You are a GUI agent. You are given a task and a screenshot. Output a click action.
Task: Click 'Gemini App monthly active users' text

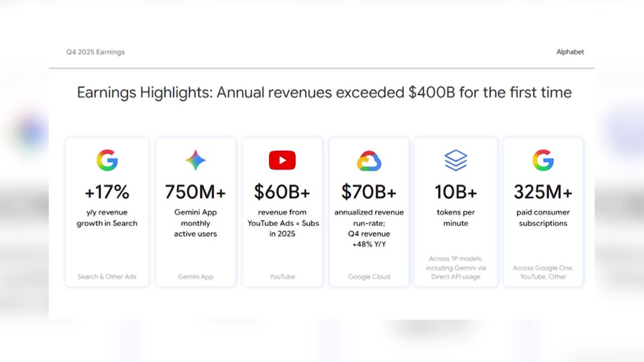pyautogui.click(x=196, y=223)
